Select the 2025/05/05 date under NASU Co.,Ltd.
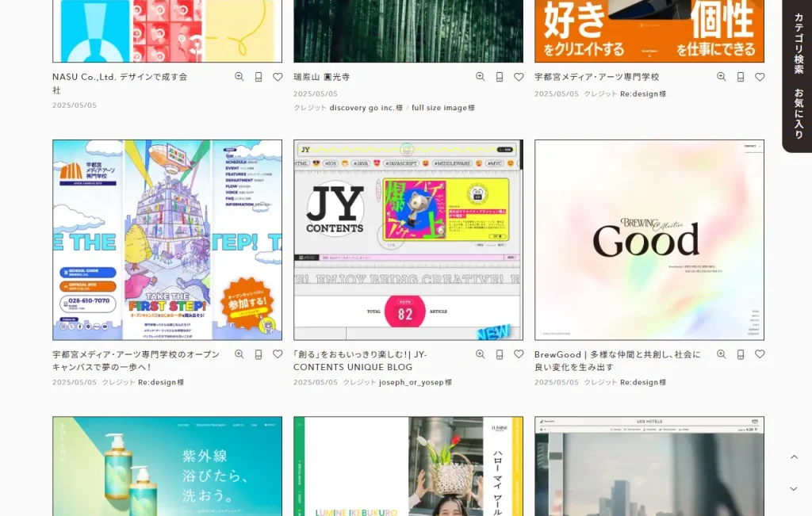 75,105
